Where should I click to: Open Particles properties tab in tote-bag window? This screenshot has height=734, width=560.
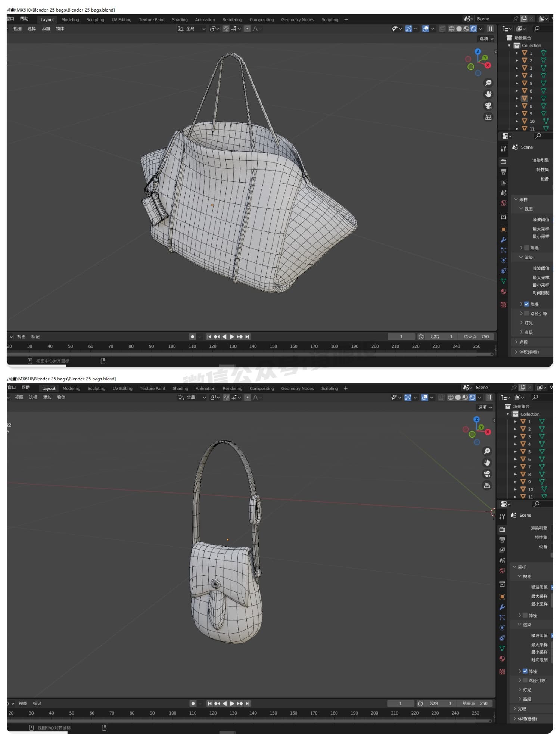coord(503,250)
